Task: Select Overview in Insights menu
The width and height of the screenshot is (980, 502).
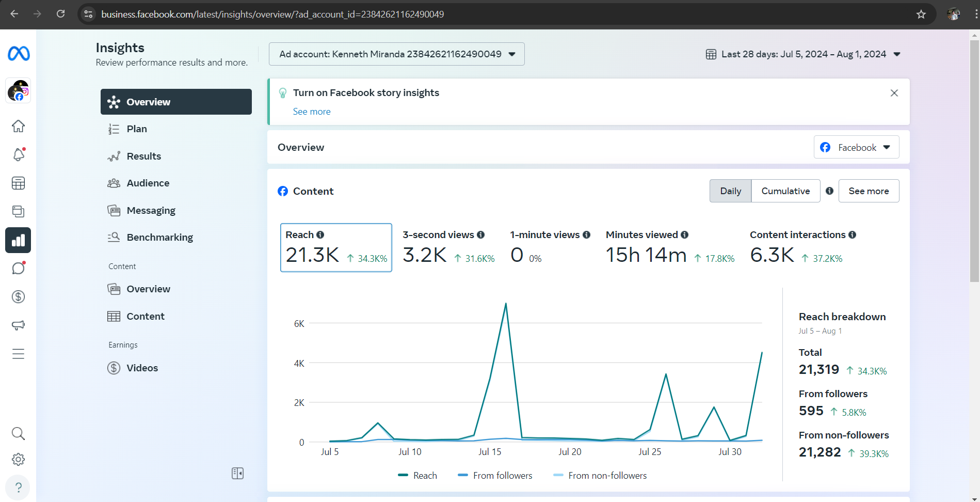Action: (x=176, y=102)
